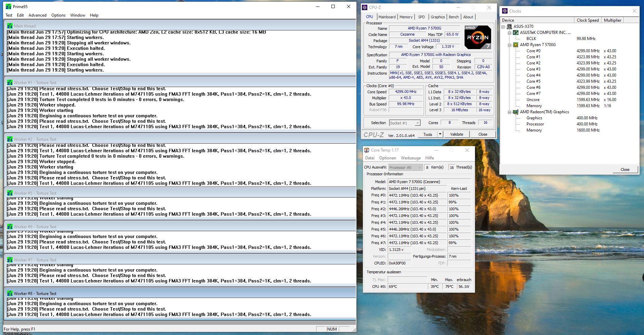
Task: Click the Close button at CPU-Z bottom
Action: tap(483, 134)
